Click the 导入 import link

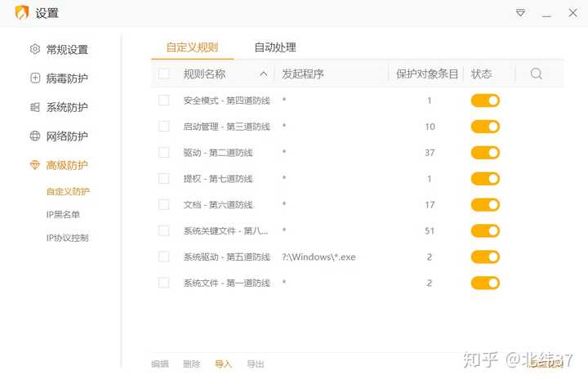[223, 364]
